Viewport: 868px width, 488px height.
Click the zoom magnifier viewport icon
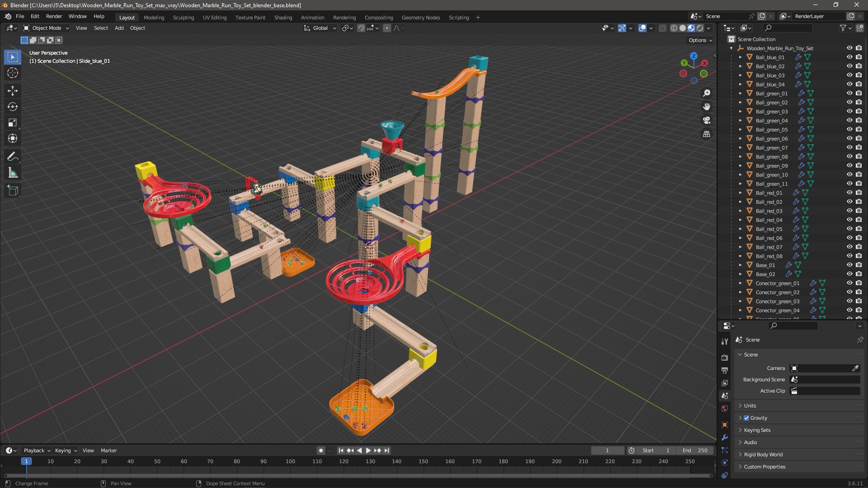[x=707, y=93]
